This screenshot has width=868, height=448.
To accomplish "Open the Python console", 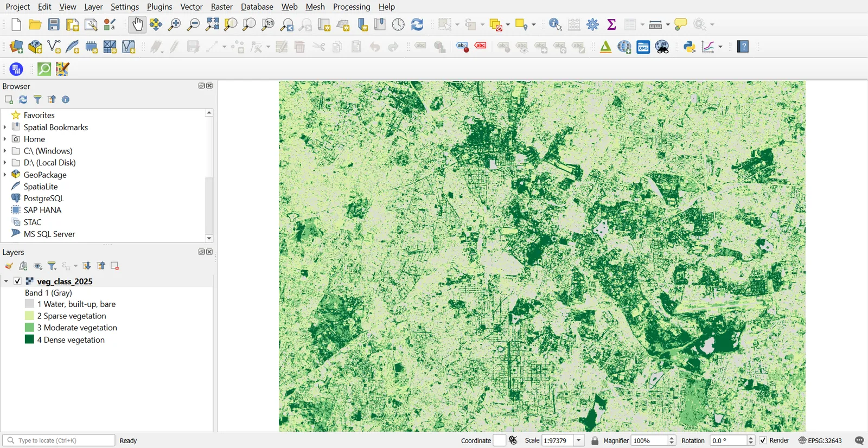I will pyautogui.click(x=690, y=47).
